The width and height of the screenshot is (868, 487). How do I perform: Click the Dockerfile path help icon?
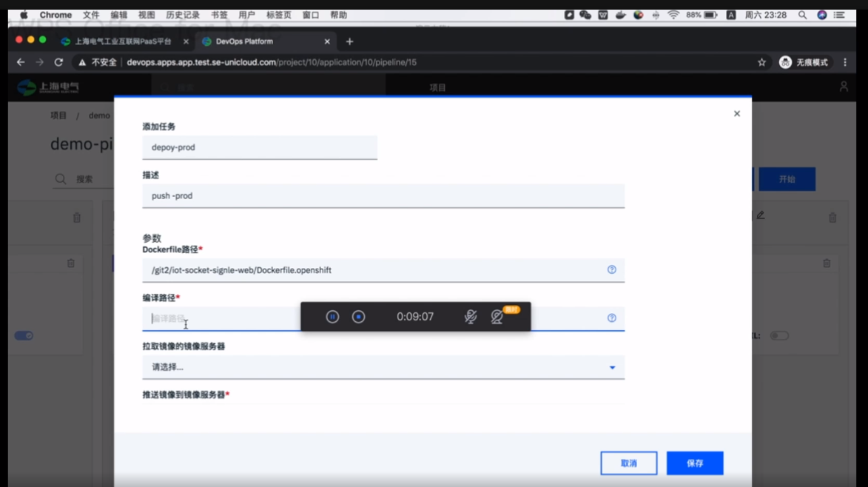pos(612,269)
